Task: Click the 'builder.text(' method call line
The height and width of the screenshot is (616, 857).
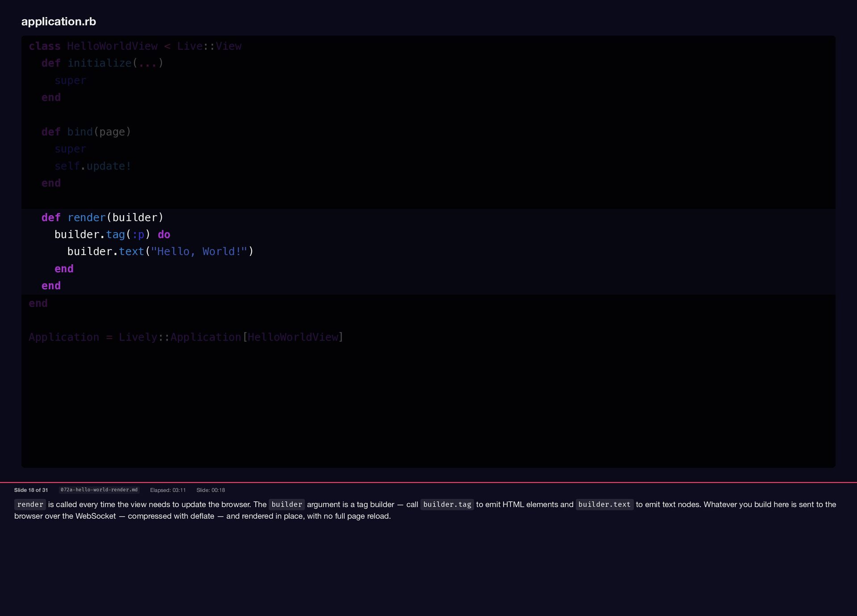Action: (x=160, y=252)
